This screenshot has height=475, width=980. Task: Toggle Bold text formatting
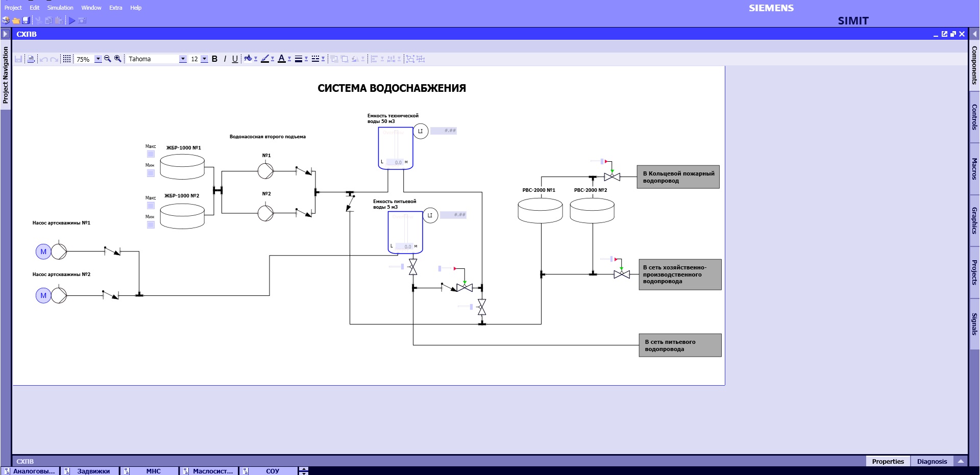coord(214,59)
